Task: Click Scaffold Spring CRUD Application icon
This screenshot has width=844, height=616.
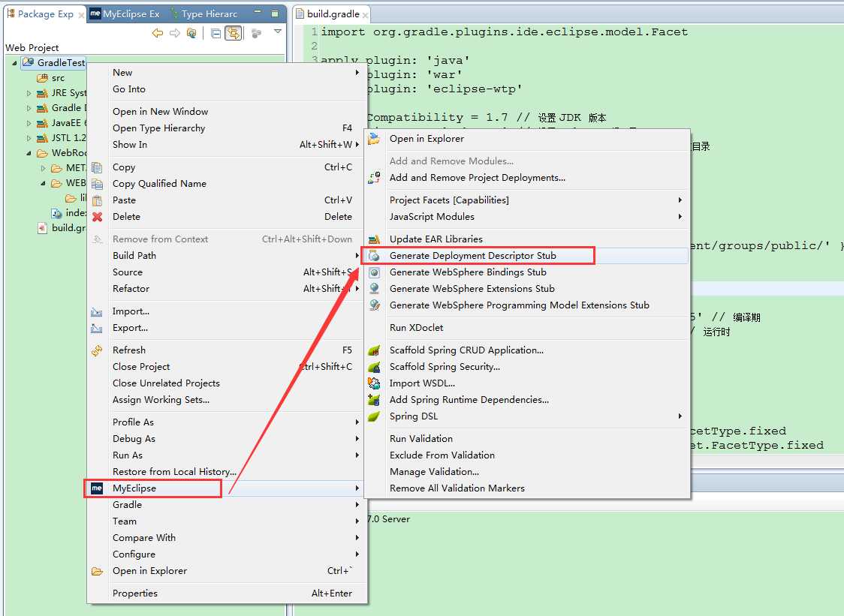Action: click(374, 350)
